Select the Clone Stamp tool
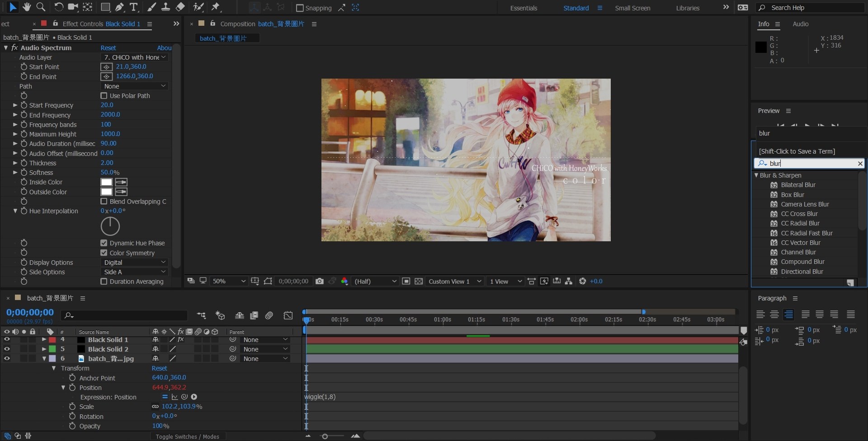The height and width of the screenshot is (441, 868). (166, 7)
